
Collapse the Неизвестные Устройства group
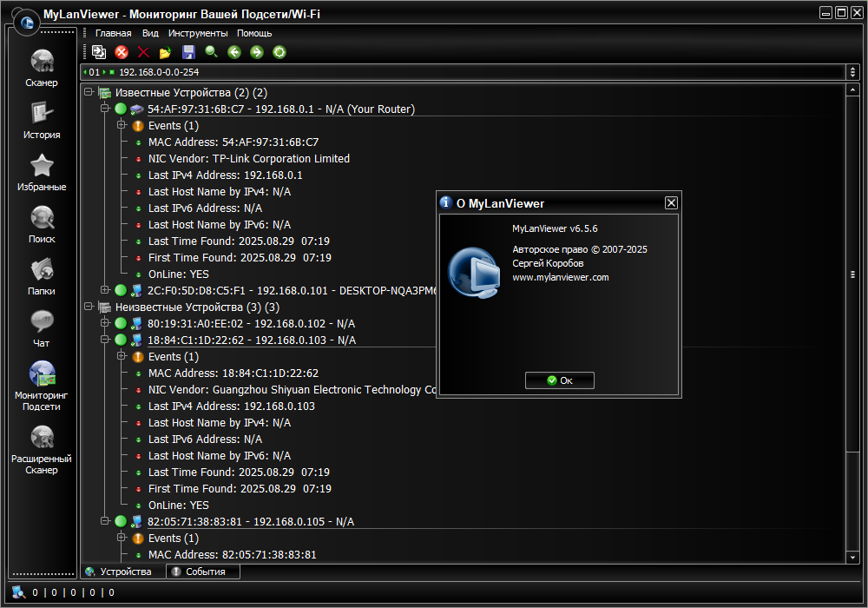tap(89, 307)
